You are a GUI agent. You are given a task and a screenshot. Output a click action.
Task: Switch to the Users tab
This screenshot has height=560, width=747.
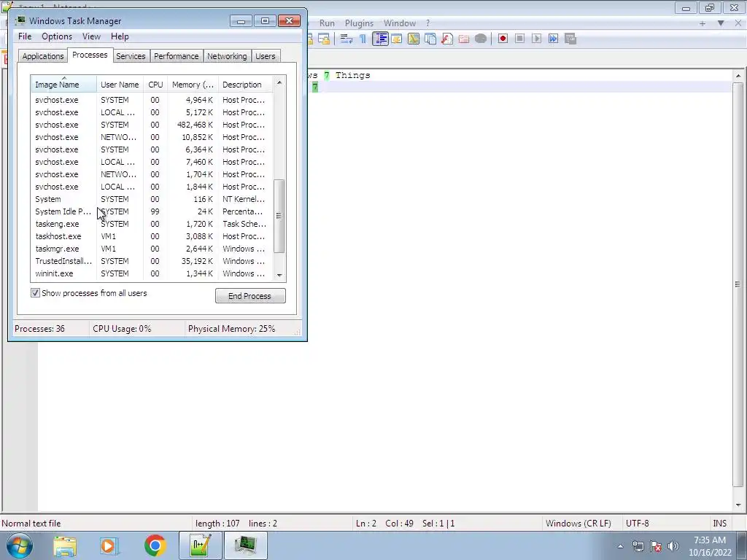tap(266, 56)
